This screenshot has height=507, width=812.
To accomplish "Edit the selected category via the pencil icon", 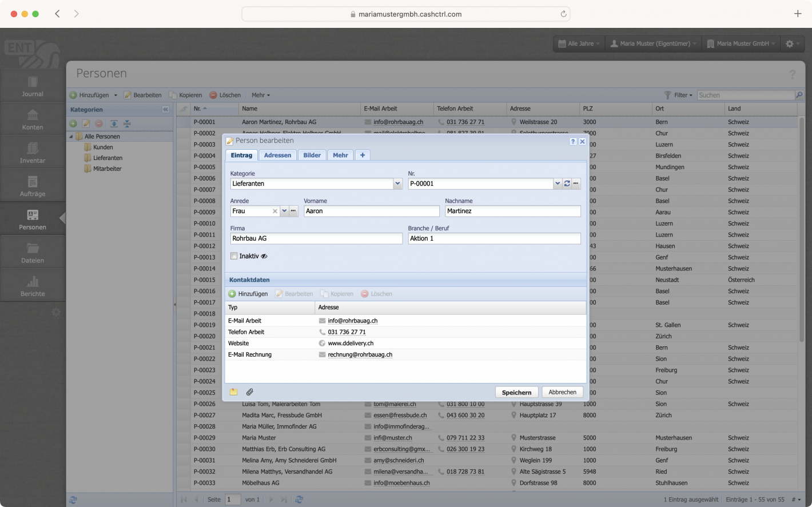I will point(87,123).
